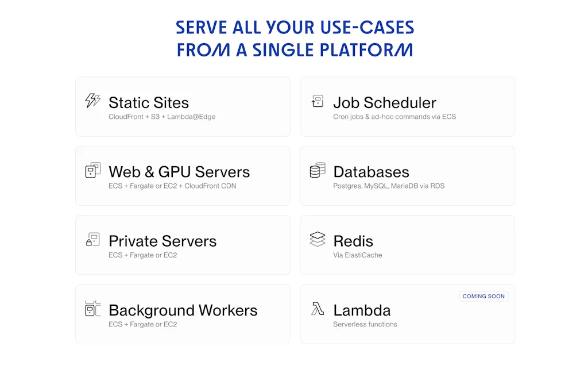The height and width of the screenshot is (365, 588).
Task: Open the Static Sites heading
Action: (149, 103)
